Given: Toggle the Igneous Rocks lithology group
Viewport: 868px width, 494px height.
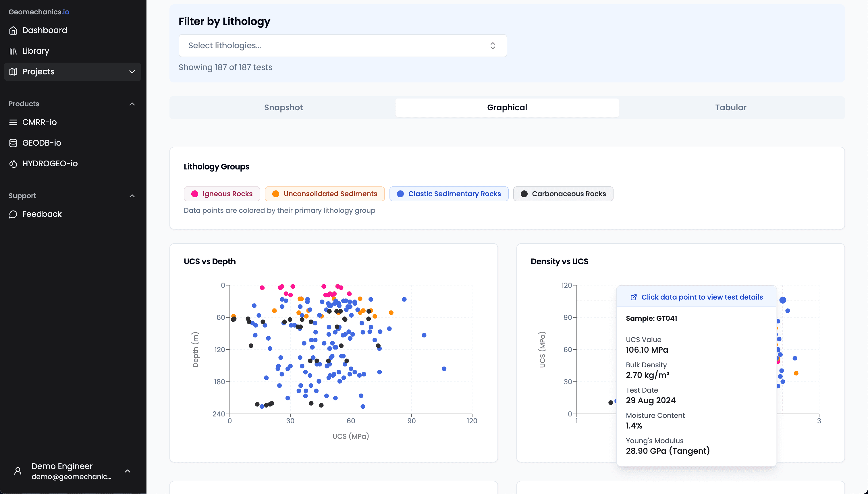Looking at the screenshot, I should (x=222, y=194).
